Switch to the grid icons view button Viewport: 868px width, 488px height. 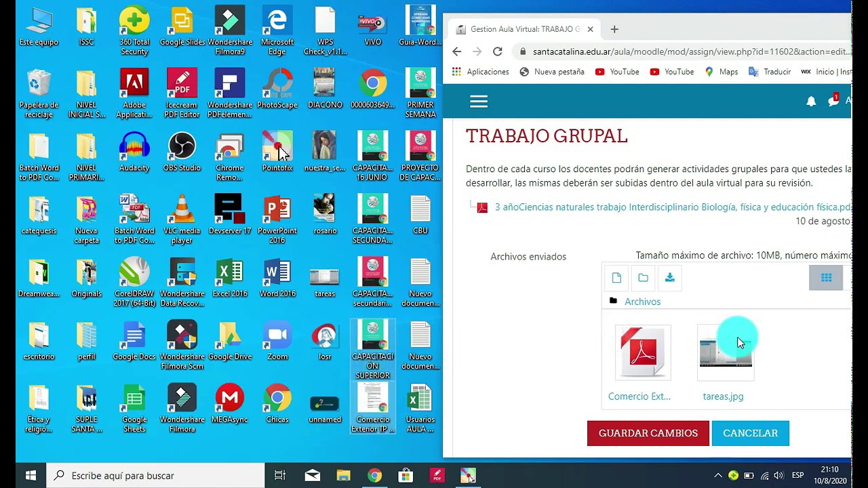[x=826, y=278]
